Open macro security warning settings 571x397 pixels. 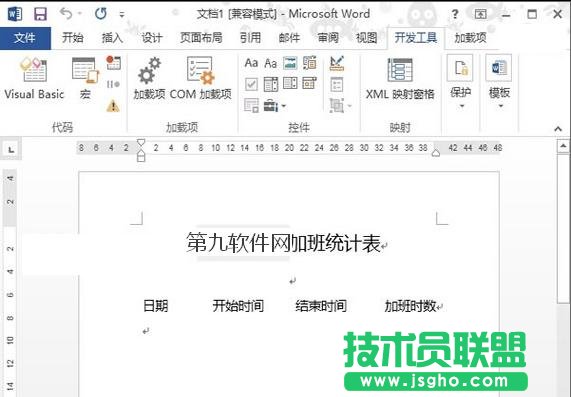click(x=113, y=106)
